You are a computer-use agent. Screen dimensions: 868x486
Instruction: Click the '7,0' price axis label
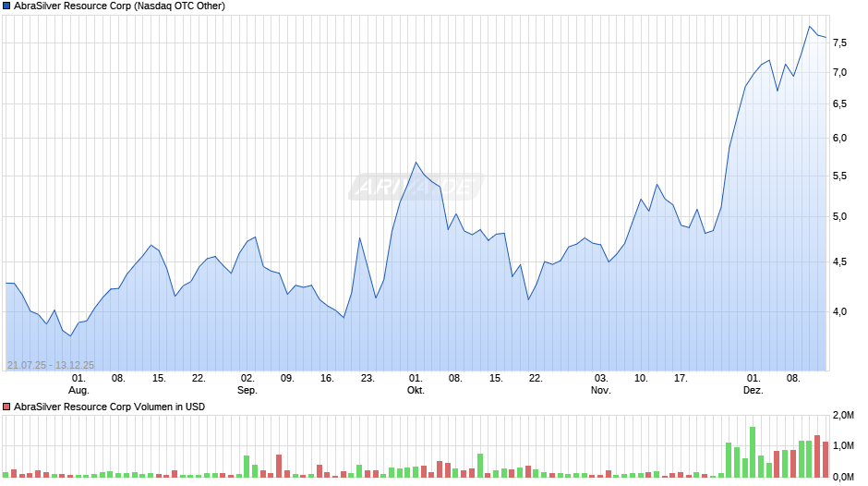(x=839, y=73)
